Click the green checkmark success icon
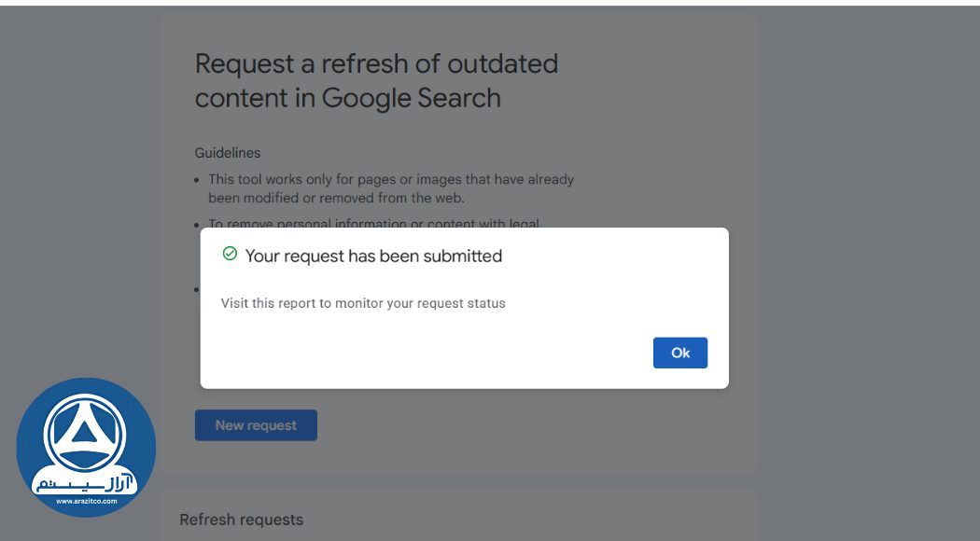Screen dimensions: 980x541 point(230,254)
